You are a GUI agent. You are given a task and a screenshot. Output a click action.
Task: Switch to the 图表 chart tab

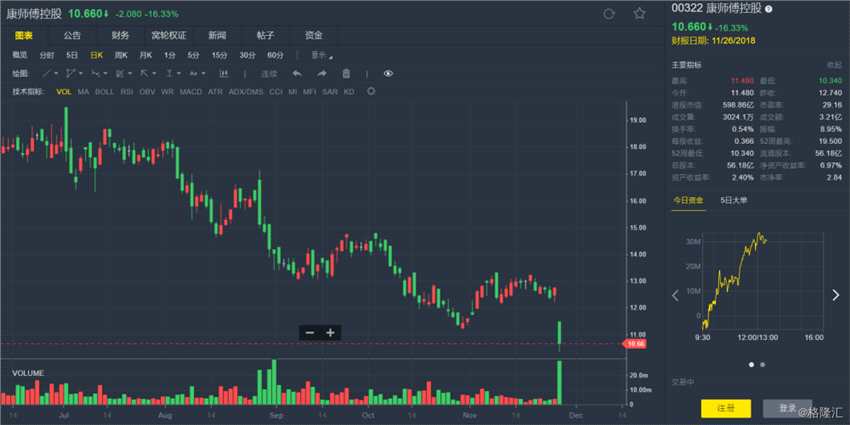(x=23, y=36)
